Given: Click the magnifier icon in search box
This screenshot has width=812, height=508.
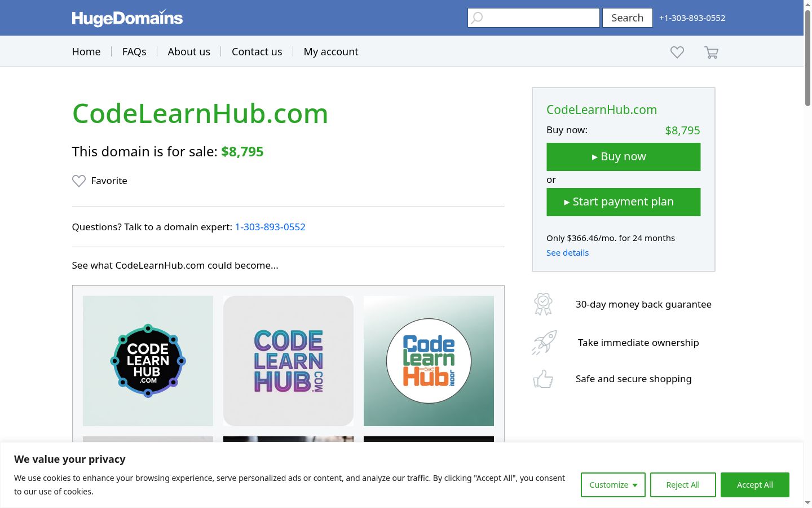Looking at the screenshot, I should click(x=477, y=18).
